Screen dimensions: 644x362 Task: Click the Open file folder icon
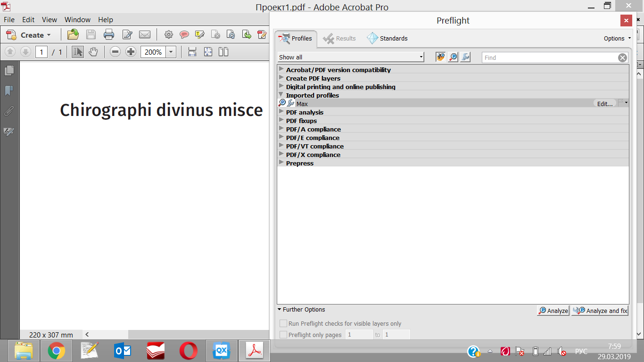click(73, 34)
